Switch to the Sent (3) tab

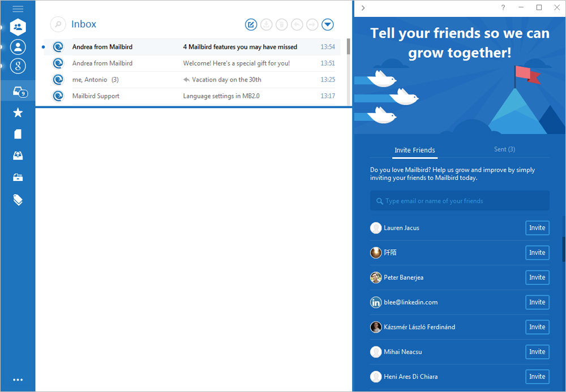504,149
